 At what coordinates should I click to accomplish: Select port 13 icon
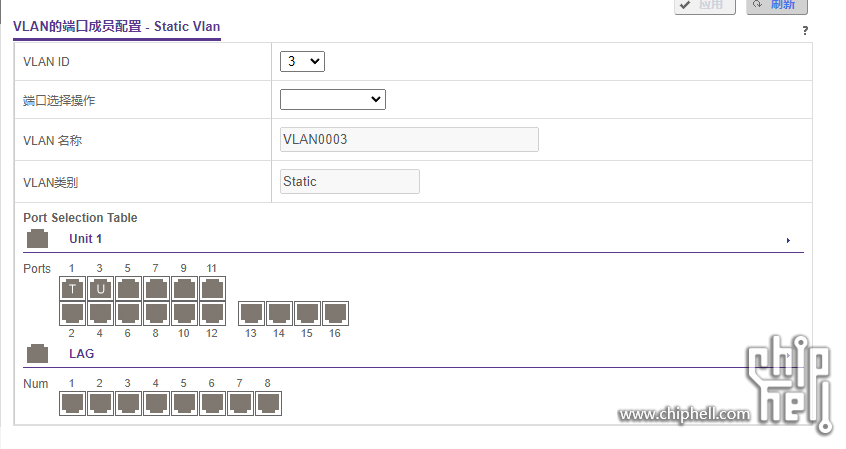251,314
